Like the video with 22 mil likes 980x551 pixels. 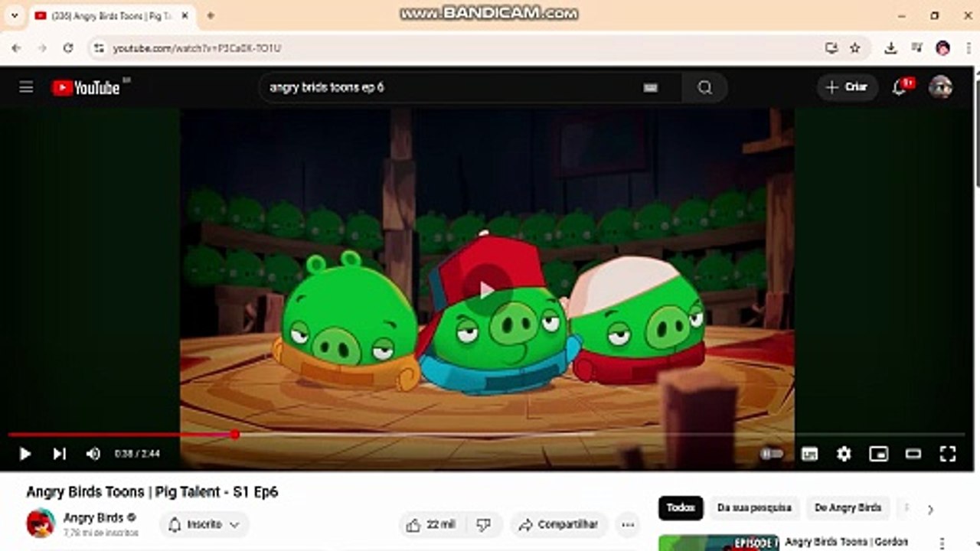coord(430,525)
